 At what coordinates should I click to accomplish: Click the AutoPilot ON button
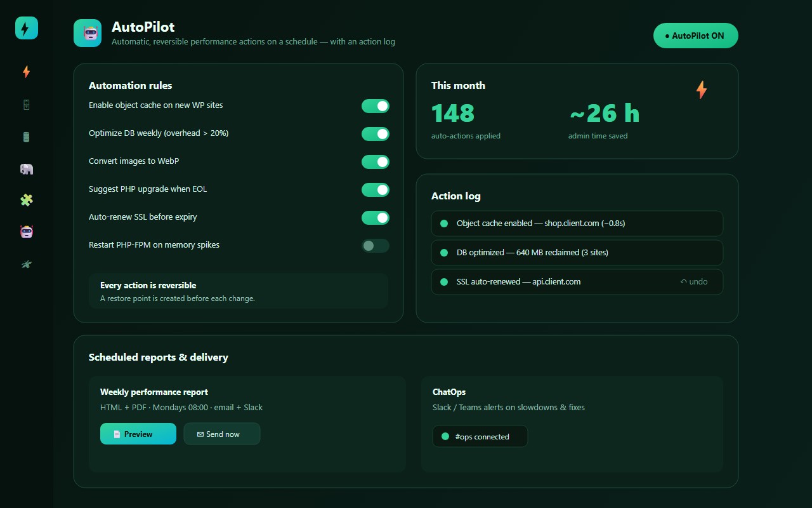tap(696, 36)
